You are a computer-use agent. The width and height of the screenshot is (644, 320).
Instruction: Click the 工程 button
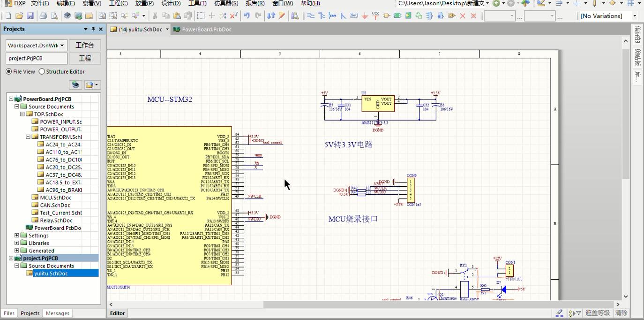point(85,59)
